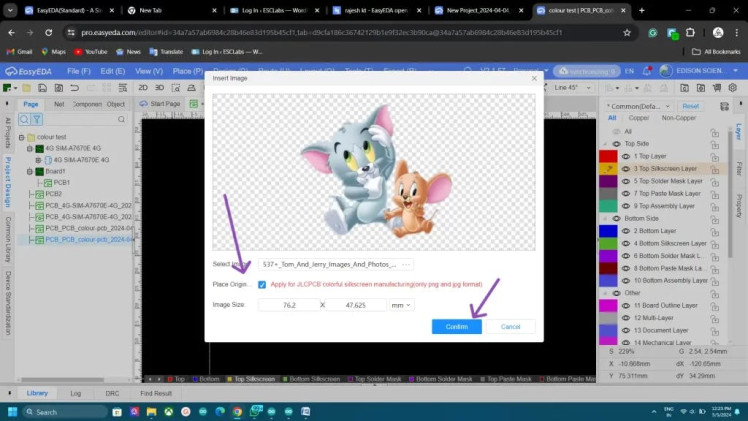Click the browse ellipsis next to the selected image
Screen dimensions: 748x421
[405, 264]
